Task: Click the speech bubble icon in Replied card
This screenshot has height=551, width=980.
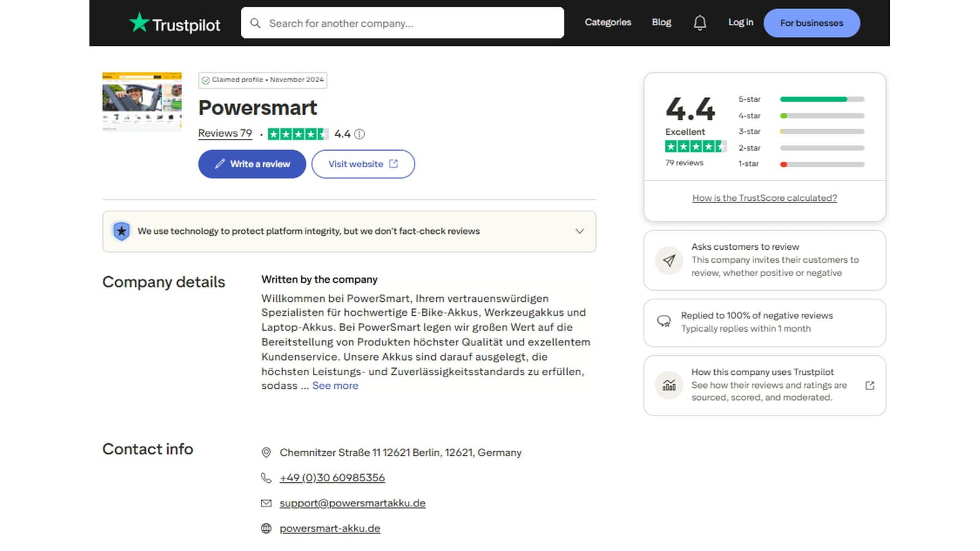Action: coord(663,321)
